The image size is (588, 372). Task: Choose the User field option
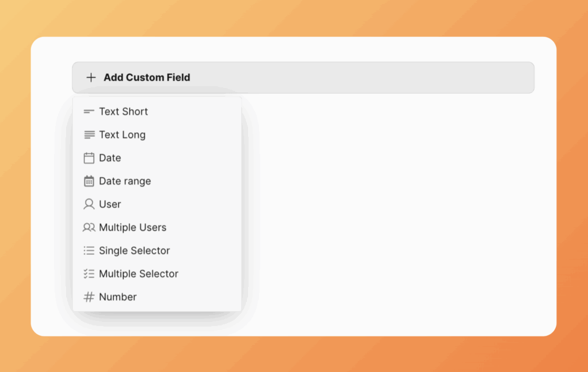[x=110, y=204]
